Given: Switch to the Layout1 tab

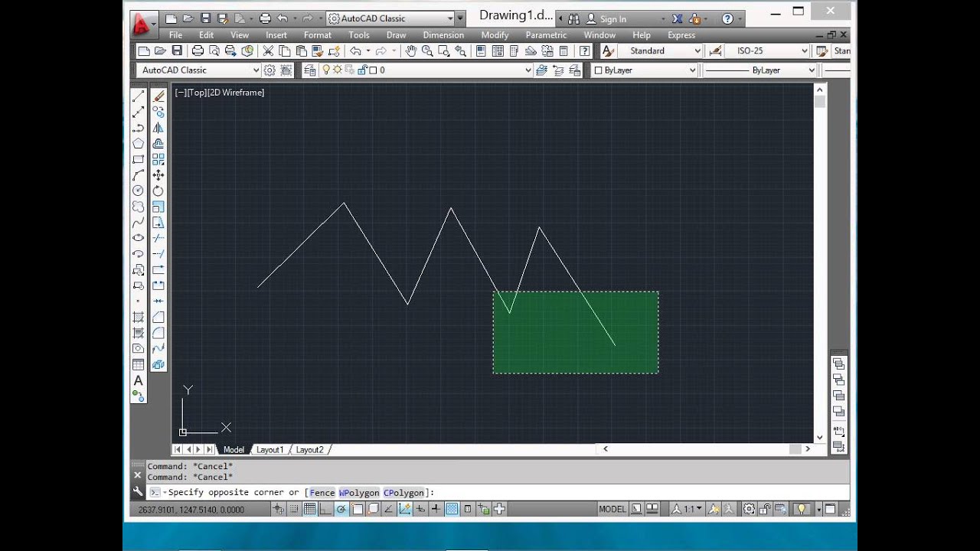Looking at the screenshot, I should (x=269, y=450).
